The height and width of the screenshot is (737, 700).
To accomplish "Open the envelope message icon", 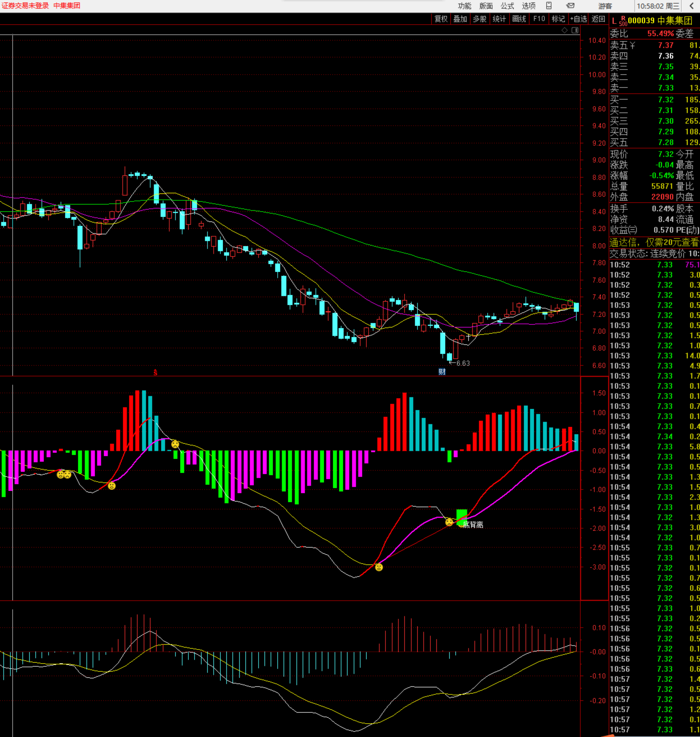I will (x=570, y=6).
